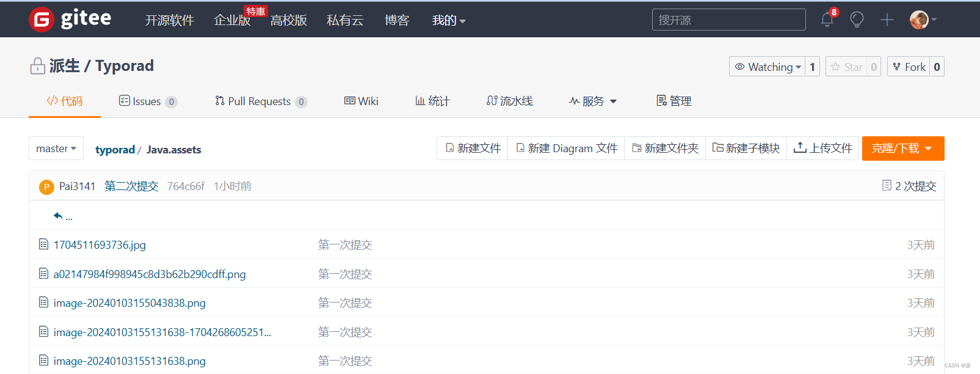The width and height of the screenshot is (980, 374).
Task: Open the 统计 tab
Action: [x=432, y=101]
